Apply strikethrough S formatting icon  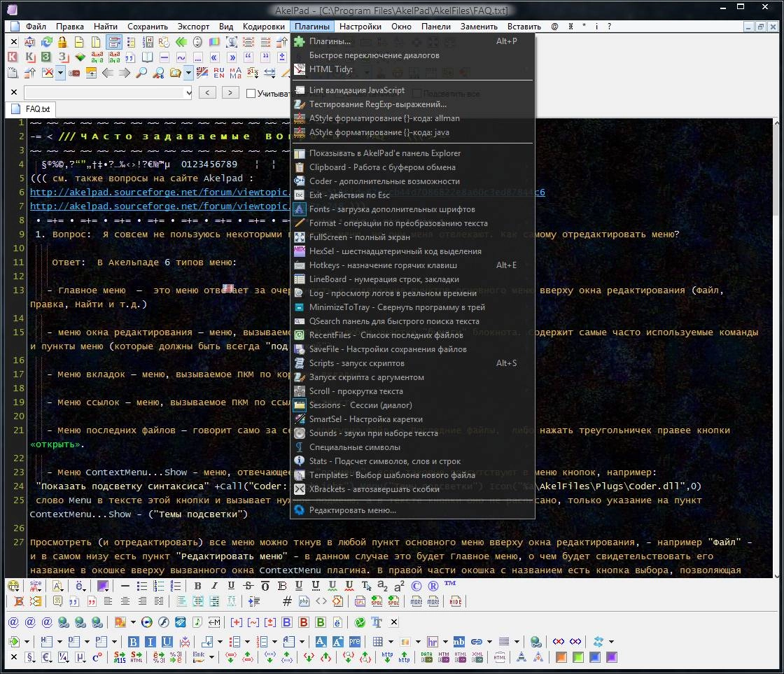[248, 586]
